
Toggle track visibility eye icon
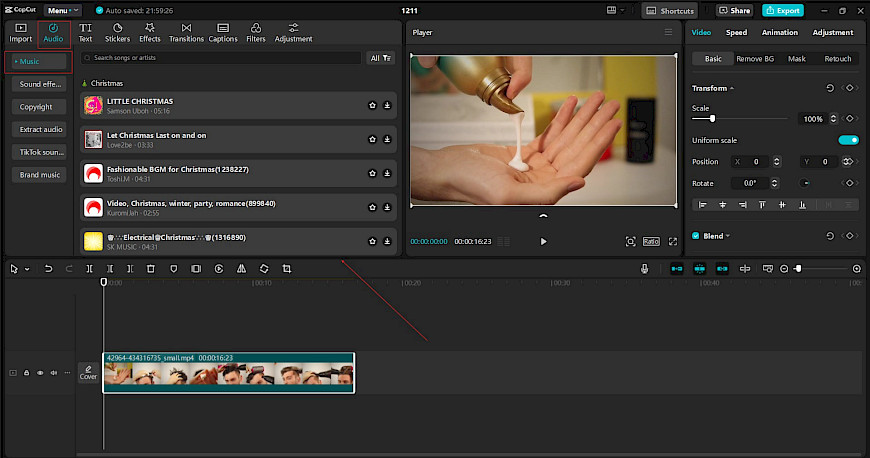[x=40, y=373]
